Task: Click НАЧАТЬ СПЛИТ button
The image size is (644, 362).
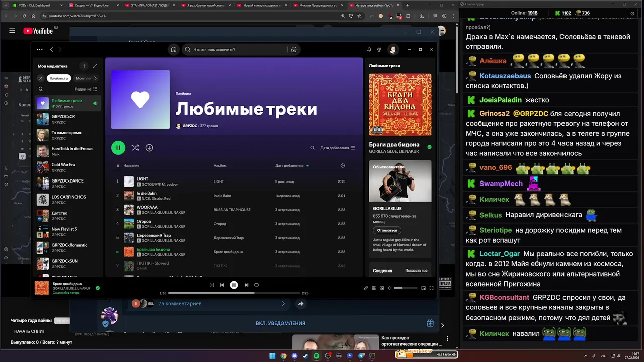Action: tap(30, 331)
